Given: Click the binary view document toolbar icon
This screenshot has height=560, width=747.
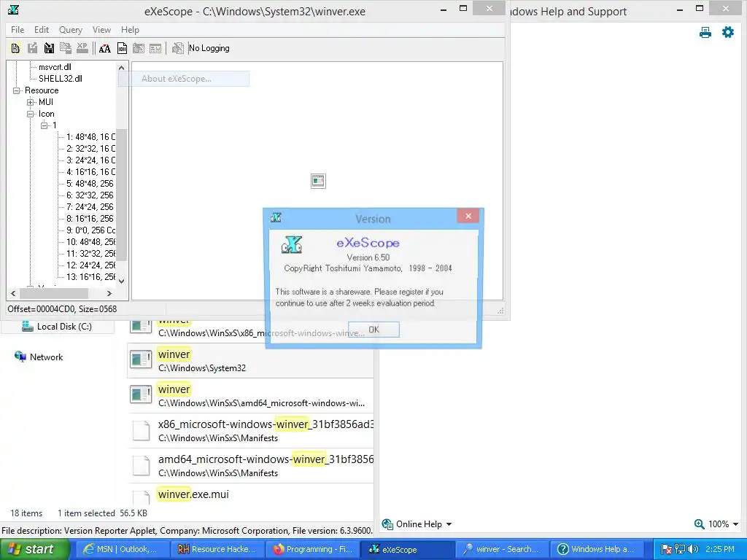Looking at the screenshot, I should click(x=122, y=48).
